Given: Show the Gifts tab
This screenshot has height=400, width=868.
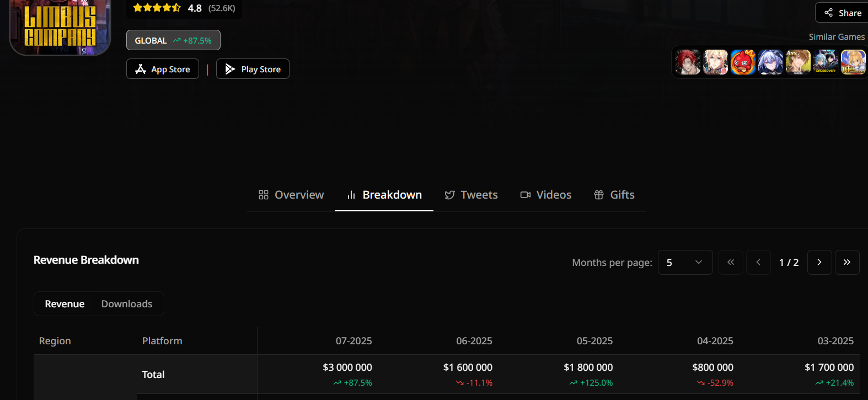Looking at the screenshot, I should click(614, 195).
